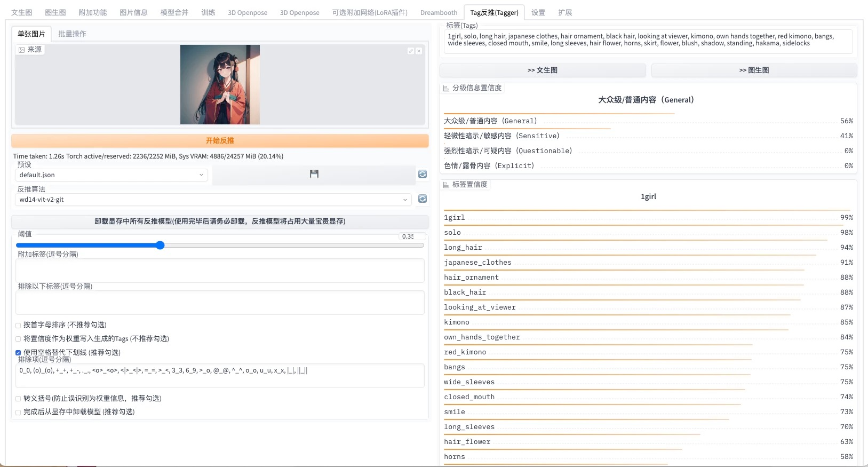Click the 轻微性暗示/敏感内容 (Sensitive) row
This screenshot has height=467, width=868.
tap(648, 136)
